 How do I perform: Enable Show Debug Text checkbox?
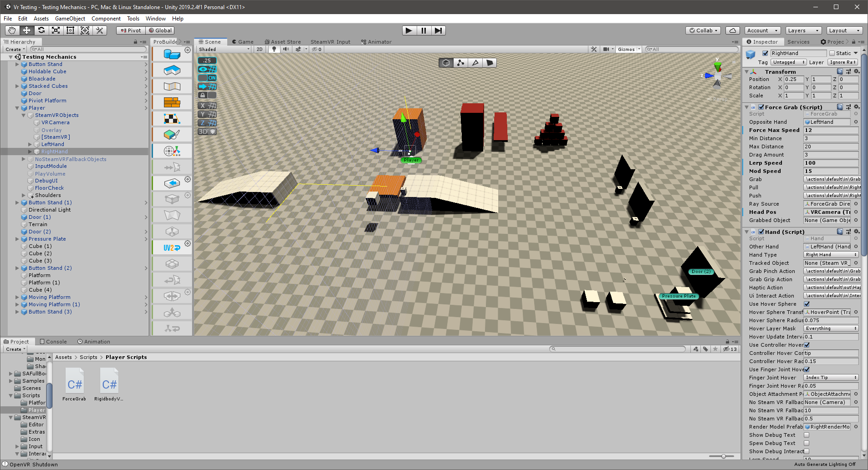pyautogui.click(x=807, y=435)
